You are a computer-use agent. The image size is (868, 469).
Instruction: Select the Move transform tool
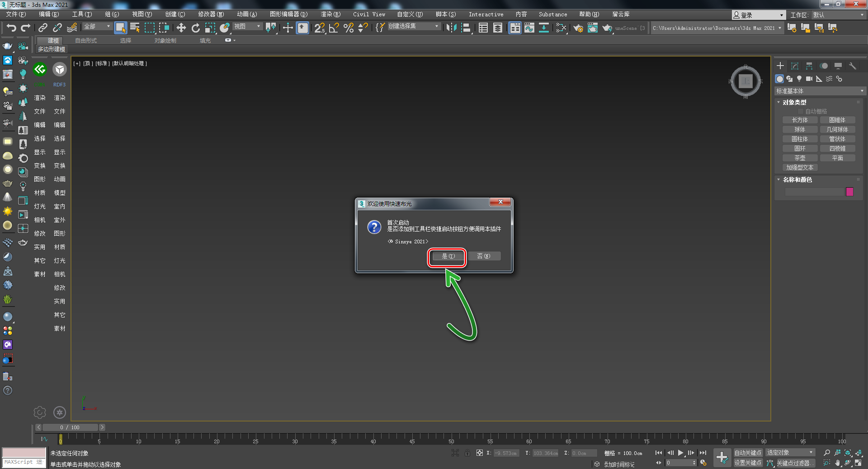pos(181,28)
